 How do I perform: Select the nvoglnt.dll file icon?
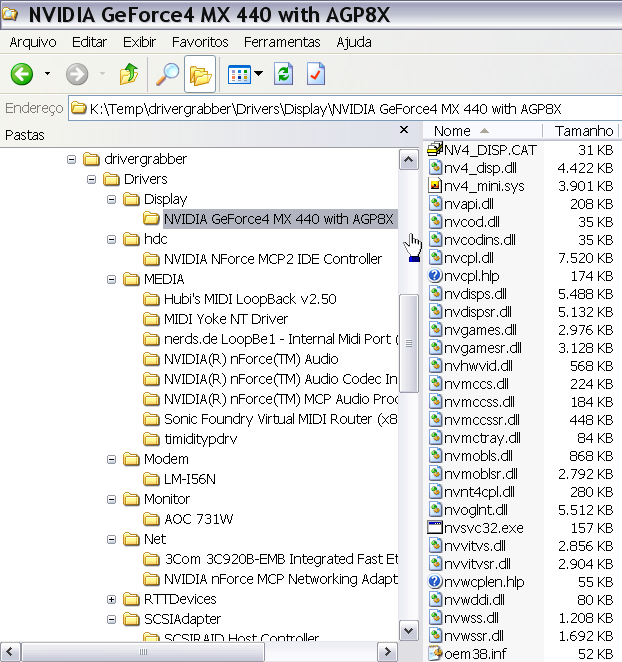click(x=435, y=510)
